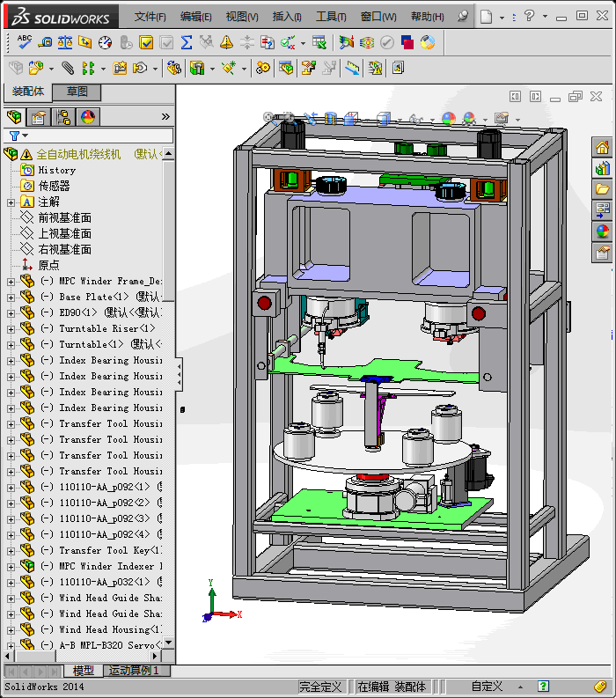Screen dimensions: 616x698
Task: Click the Insert Components icon
Action: point(35,68)
